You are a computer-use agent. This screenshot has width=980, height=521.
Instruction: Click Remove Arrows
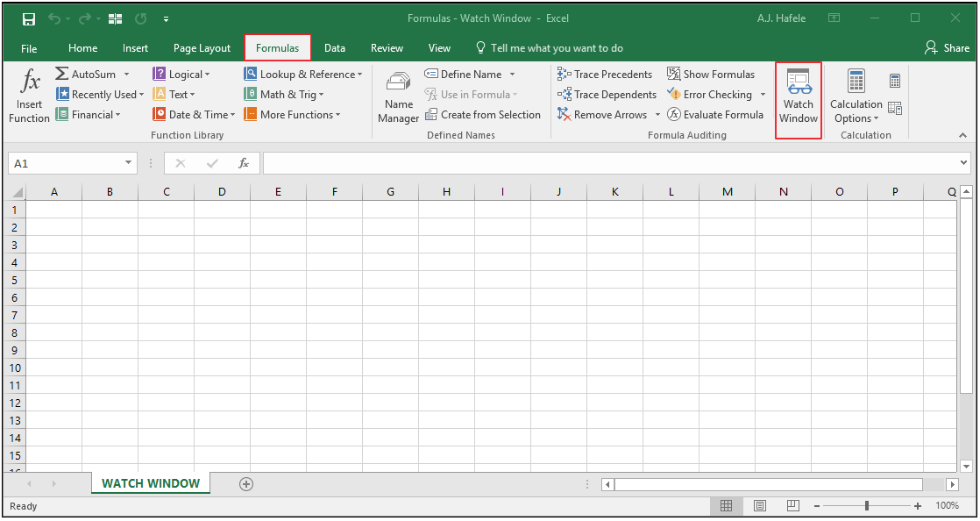[602, 114]
